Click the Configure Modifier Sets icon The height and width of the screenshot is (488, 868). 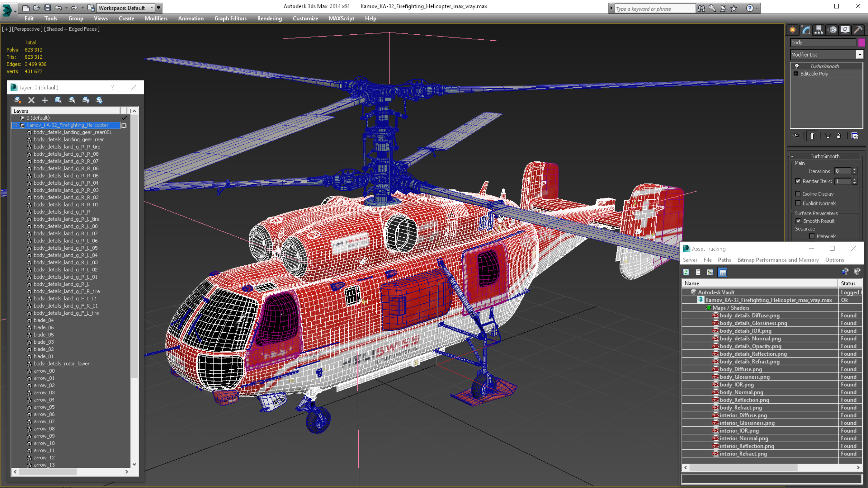(x=855, y=136)
